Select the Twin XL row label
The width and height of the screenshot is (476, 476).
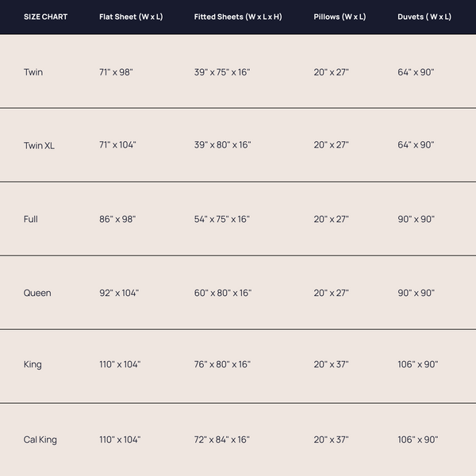(x=40, y=145)
